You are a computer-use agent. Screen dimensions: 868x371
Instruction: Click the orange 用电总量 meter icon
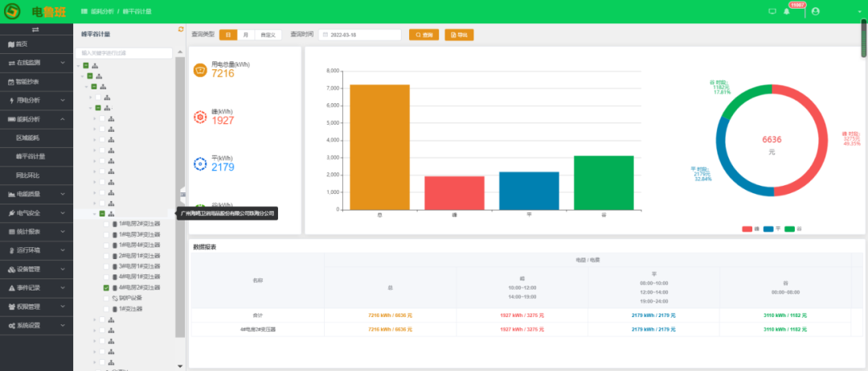pyautogui.click(x=200, y=70)
